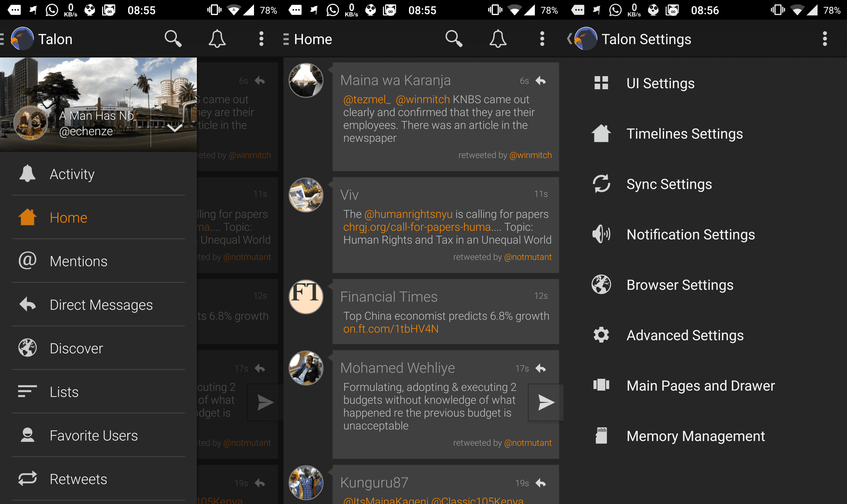The image size is (847, 504).
Task: Tap the Memory Management SD card icon
Action: tap(601, 435)
